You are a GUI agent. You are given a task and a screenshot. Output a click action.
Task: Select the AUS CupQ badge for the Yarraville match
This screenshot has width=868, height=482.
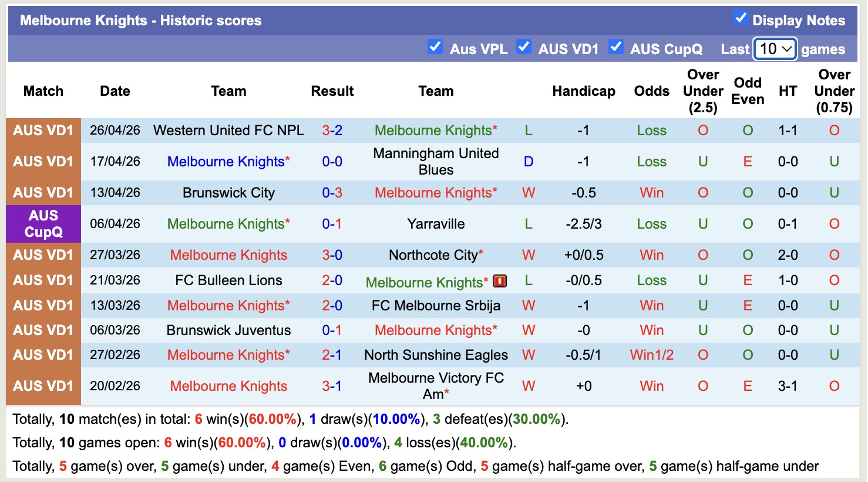click(43, 224)
